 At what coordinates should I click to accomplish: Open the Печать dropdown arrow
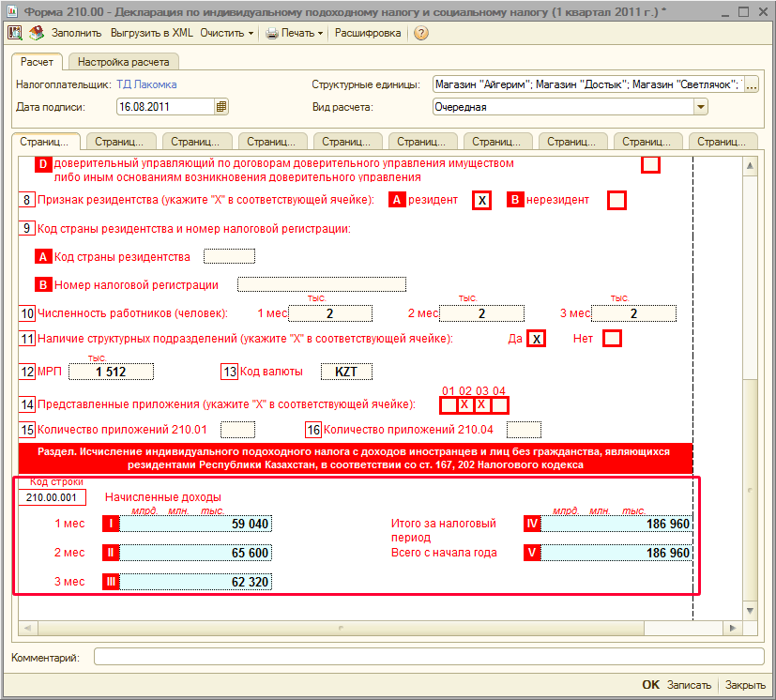[x=320, y=33]
